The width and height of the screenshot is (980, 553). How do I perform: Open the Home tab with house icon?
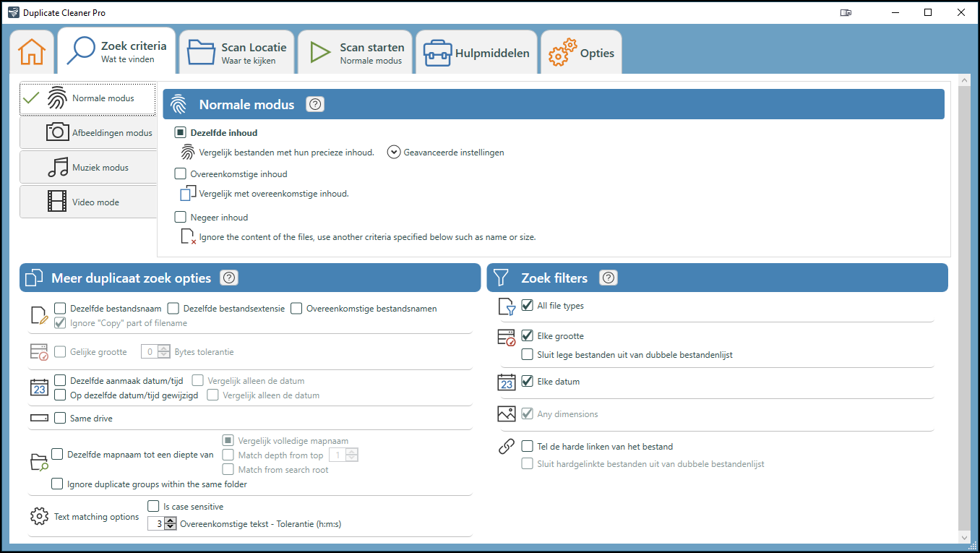tap(32, 53)
